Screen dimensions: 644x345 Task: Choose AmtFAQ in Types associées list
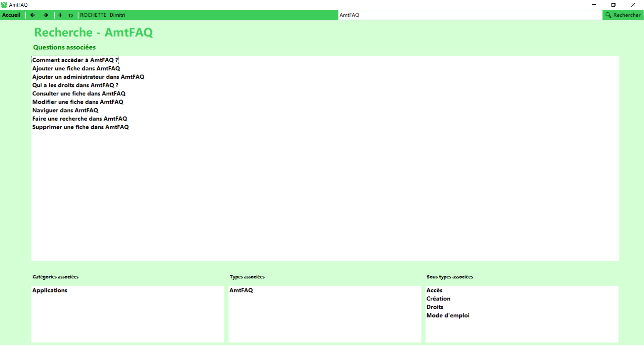241,290
